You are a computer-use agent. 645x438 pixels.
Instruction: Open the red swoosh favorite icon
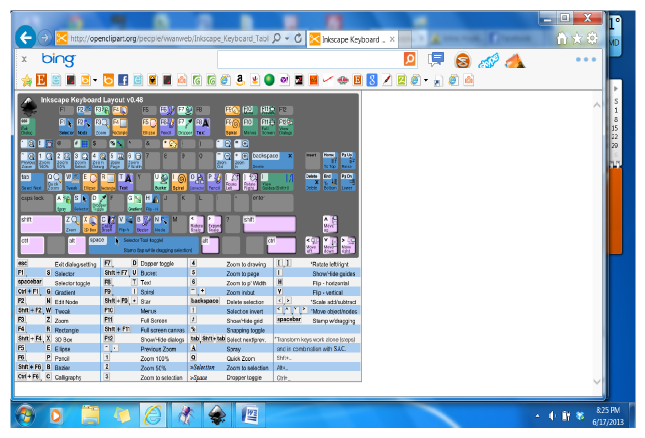328,79
